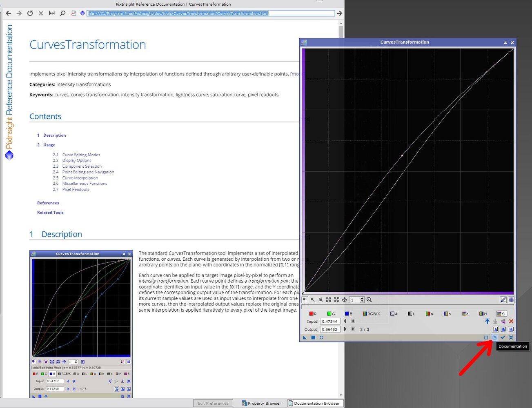
Task: Click the delete point red X icon
Action: point(511,322)
